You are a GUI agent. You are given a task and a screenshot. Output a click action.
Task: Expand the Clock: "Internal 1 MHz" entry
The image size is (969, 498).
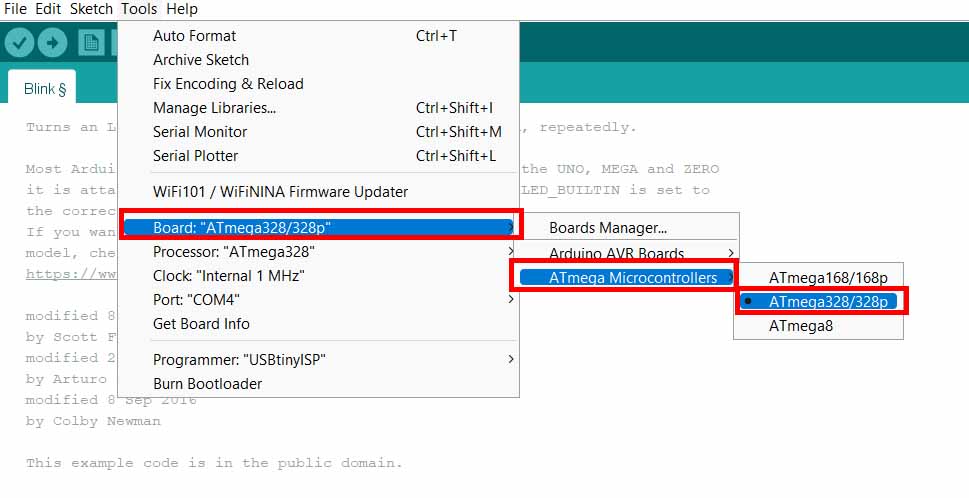(319, 276)
